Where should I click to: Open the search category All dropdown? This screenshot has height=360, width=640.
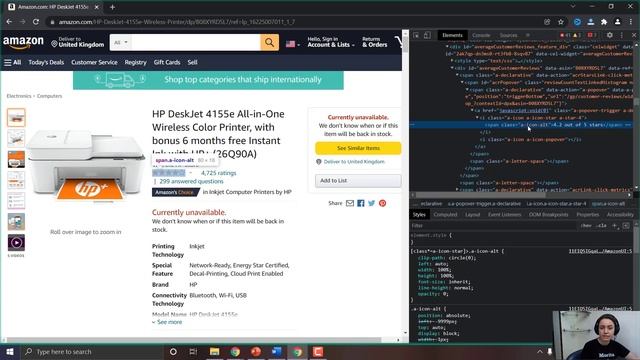point(121,42)
